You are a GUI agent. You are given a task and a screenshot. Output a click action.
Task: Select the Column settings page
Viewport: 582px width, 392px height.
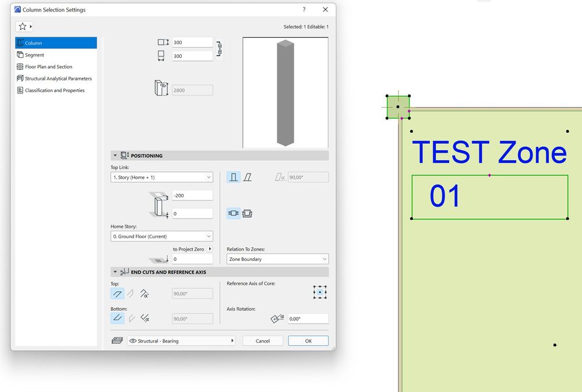pyautogui.click(x=56, y=43)
